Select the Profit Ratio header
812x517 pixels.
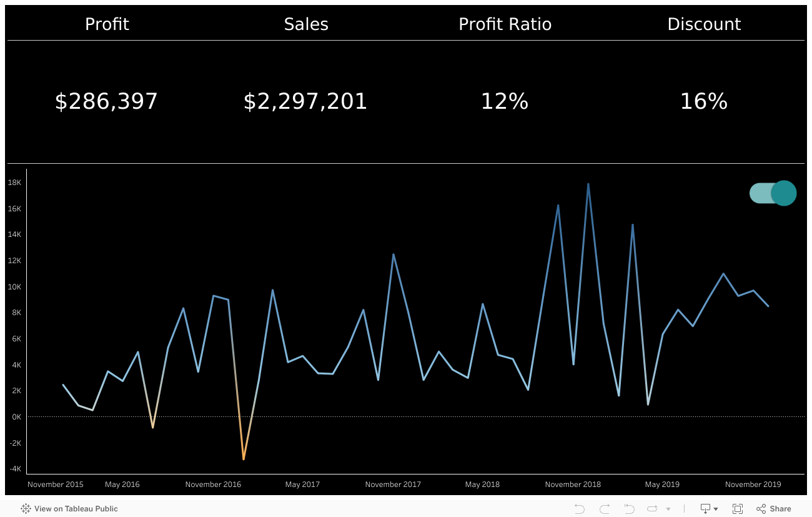click(x=505, y=24)
